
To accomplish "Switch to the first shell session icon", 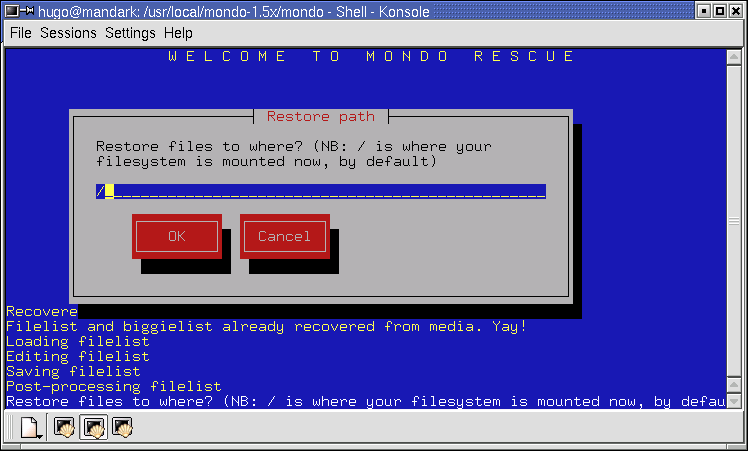I will (x=64, y=429).
